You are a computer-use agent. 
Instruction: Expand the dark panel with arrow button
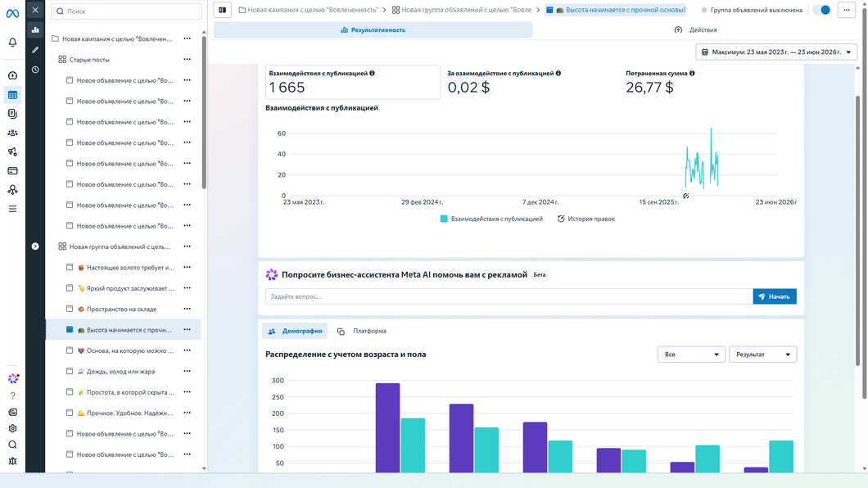click(x=35, y=246)
